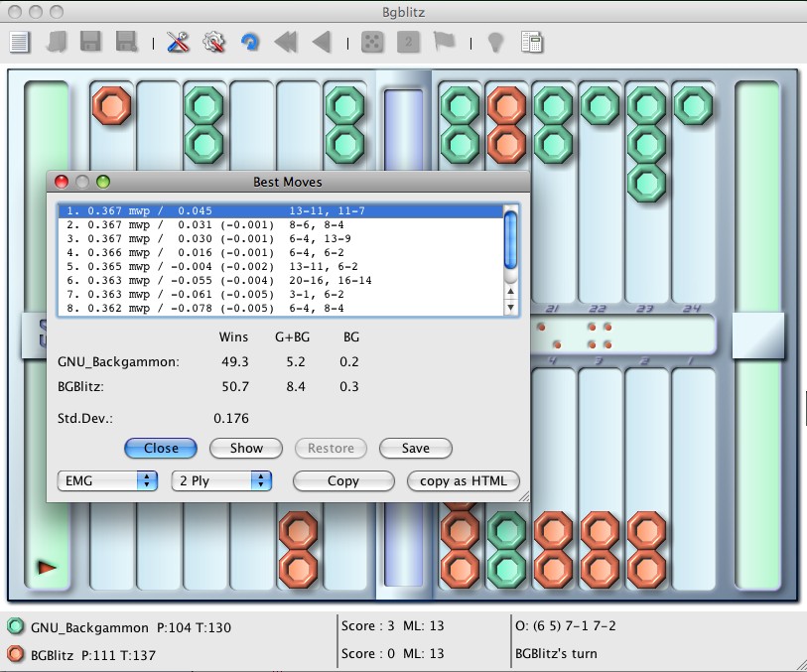The height and width of the screenshot is (672, 807).
Task: Close the Best Moves dialog with red button
Action: (x=62, y=182)
